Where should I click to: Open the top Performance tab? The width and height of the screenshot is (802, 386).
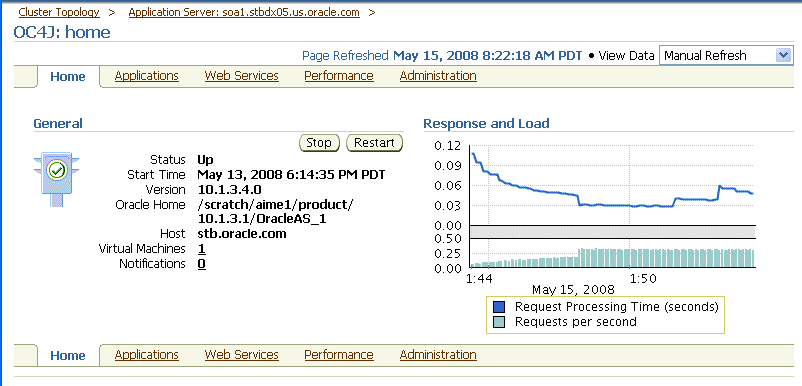click(x=339, y=76)
